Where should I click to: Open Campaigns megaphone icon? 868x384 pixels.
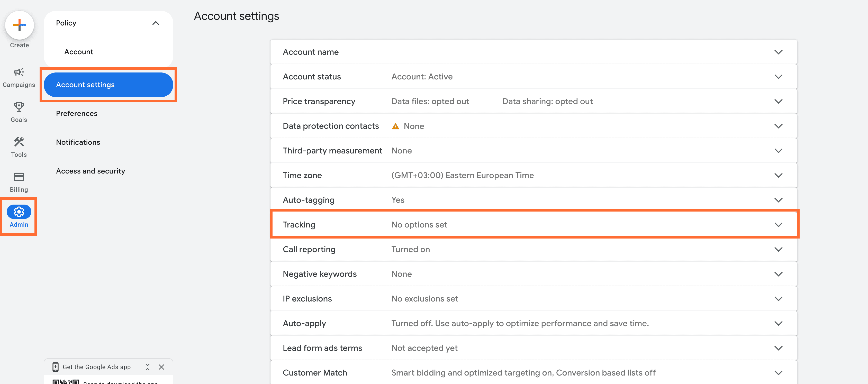click(x=19, y=72)
